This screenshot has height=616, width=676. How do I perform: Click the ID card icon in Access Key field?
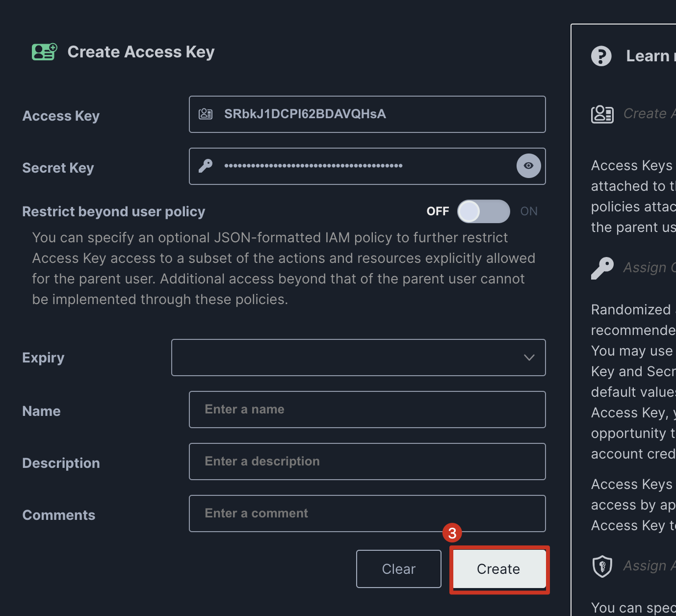click(x=206, y=114)
